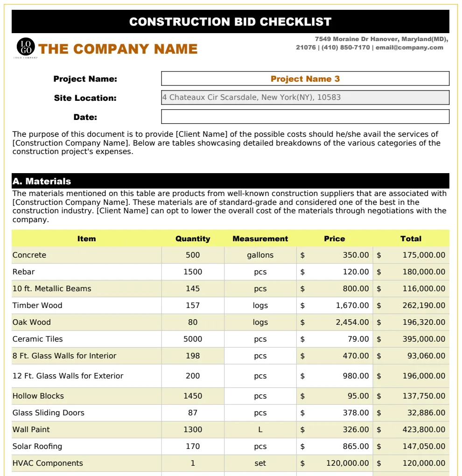Select Solar Roofing quantity 170 cell
The height and width of the screenshot is (476, 462).
click(193, 446)
